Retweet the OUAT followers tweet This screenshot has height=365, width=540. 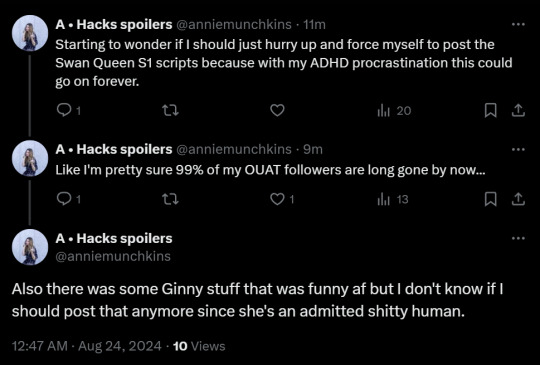click(x=170, y=199)
